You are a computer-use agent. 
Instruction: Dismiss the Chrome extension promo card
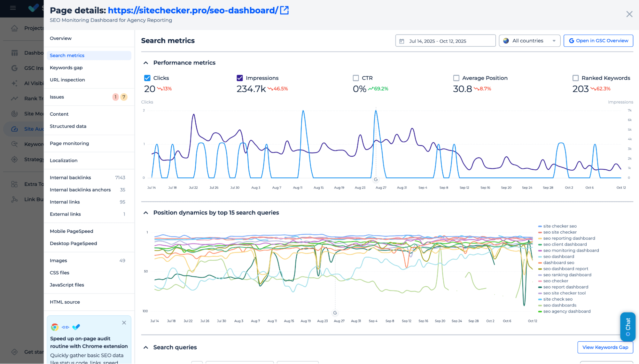124,323
